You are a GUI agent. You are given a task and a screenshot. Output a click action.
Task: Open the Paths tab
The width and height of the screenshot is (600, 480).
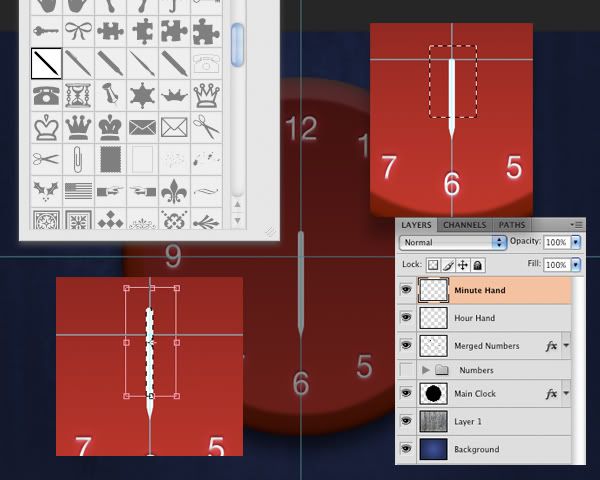511,225
